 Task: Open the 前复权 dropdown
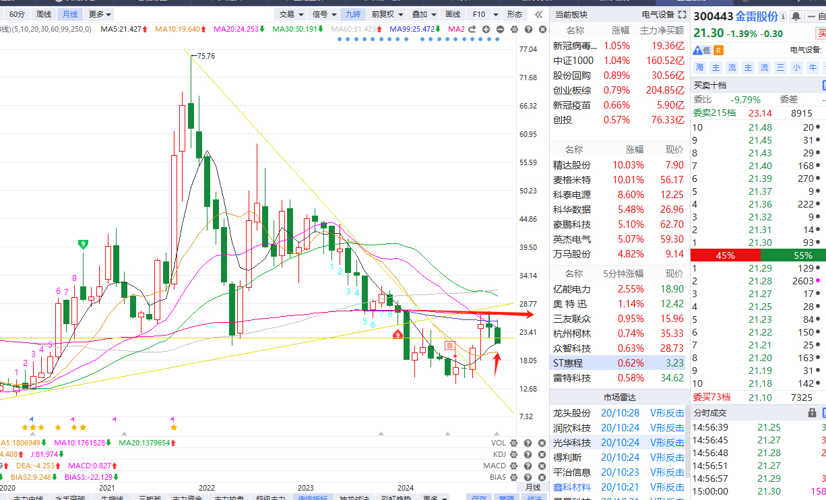point(387,14)
